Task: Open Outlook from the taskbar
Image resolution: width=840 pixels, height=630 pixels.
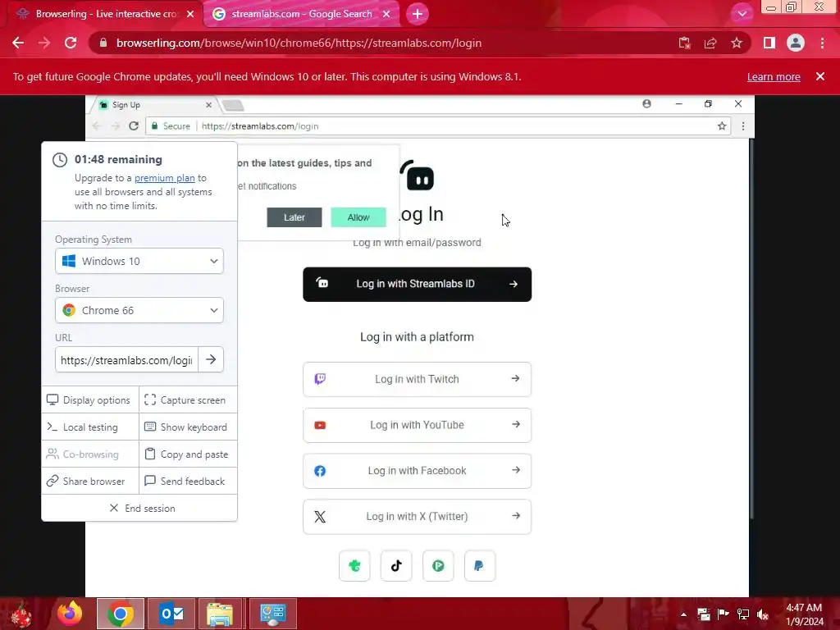Action: click(x=171, y=614)
